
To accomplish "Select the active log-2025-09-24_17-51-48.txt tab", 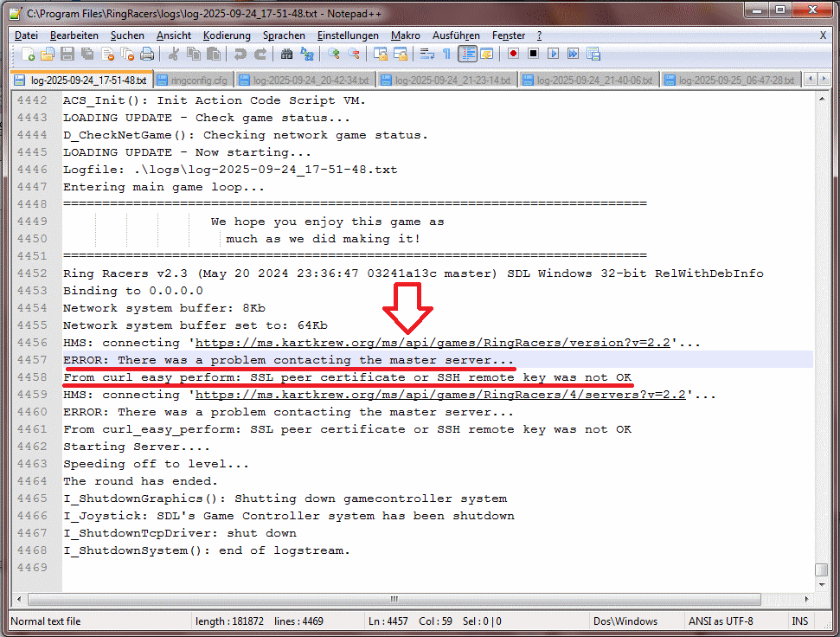I will click(81, 80).
